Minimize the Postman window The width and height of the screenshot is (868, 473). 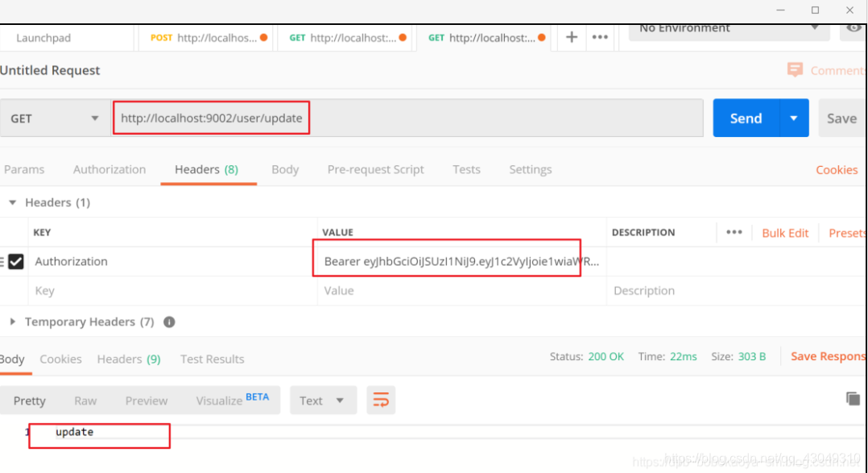(x=780, y=10)
